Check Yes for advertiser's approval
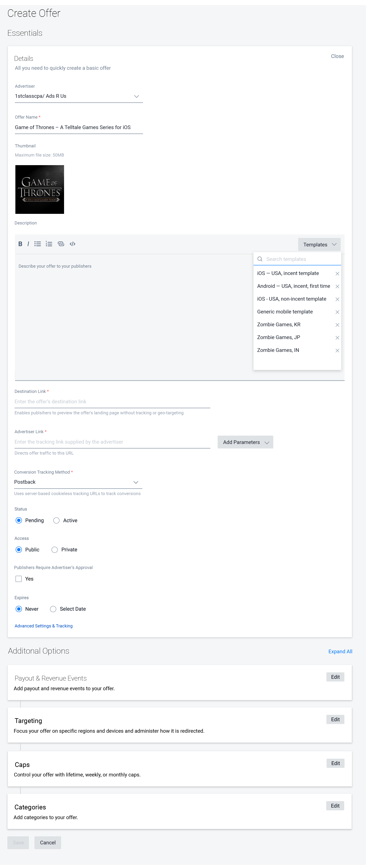This screenshot has height=868, width=366. (x=19, y=579)
